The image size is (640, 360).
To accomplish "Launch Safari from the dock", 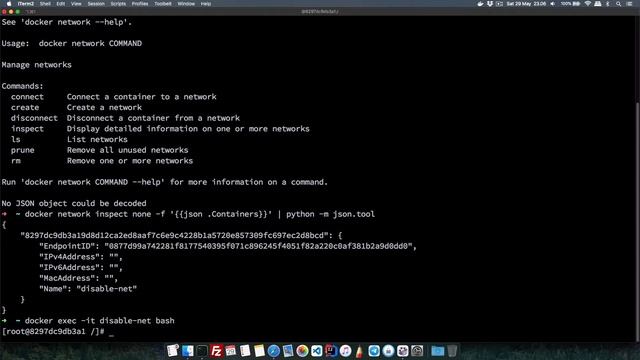I will pyautogui.click(x=273, y=351).
